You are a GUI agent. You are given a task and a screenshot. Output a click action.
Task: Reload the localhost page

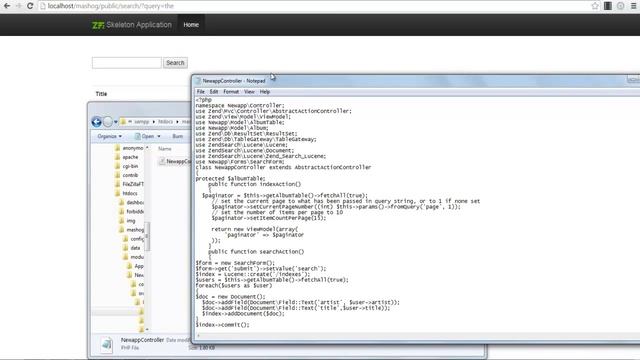point(30,6)
